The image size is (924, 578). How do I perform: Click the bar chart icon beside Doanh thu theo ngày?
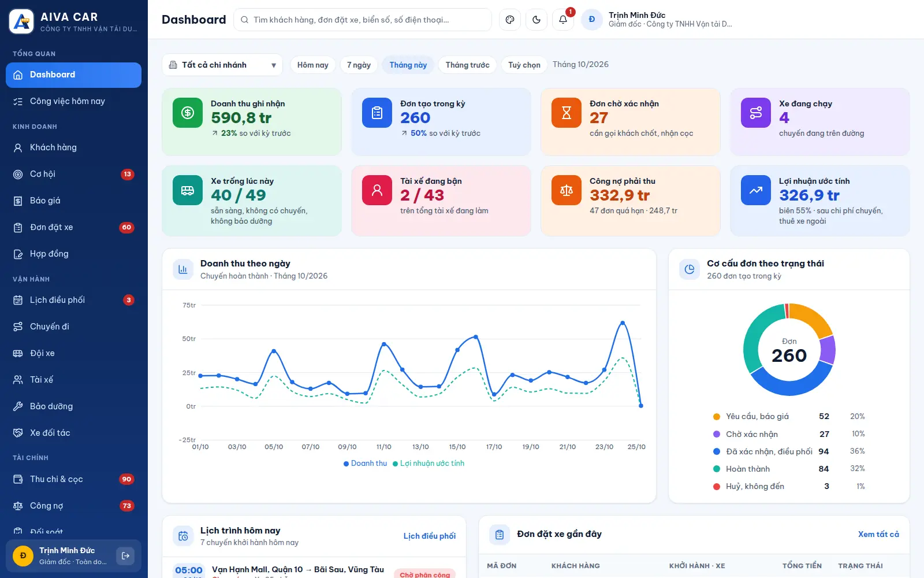tap(183, 269)
